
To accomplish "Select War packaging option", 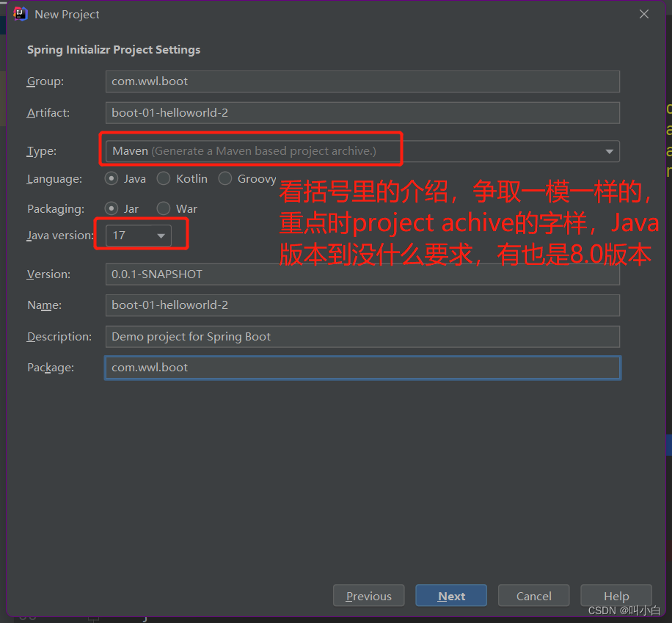I will click(163, 208).
